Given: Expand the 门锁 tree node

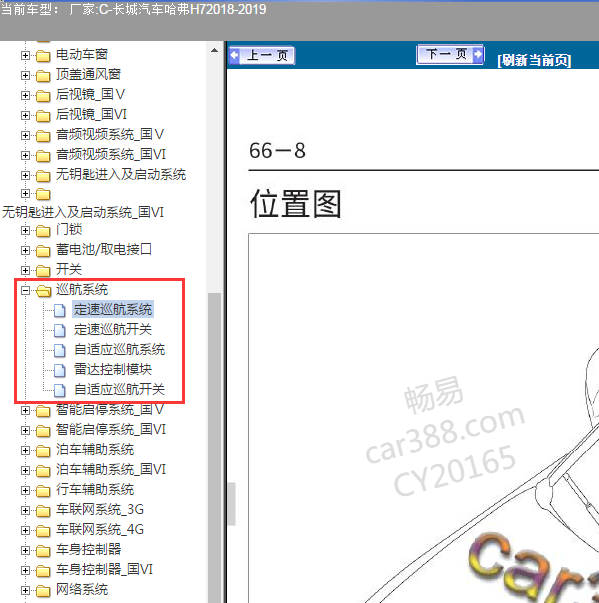Looking at the screenshot, I should click(x=25, y=230).
